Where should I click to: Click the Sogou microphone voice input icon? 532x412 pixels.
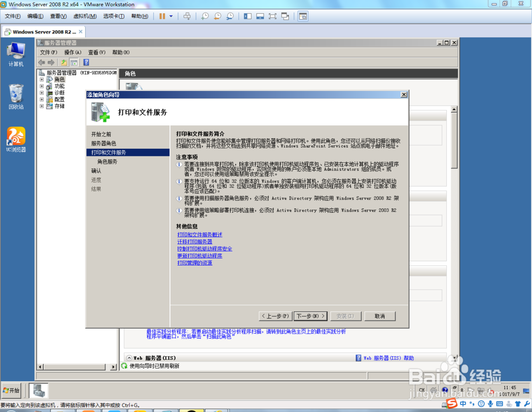[x=491, y=403]
